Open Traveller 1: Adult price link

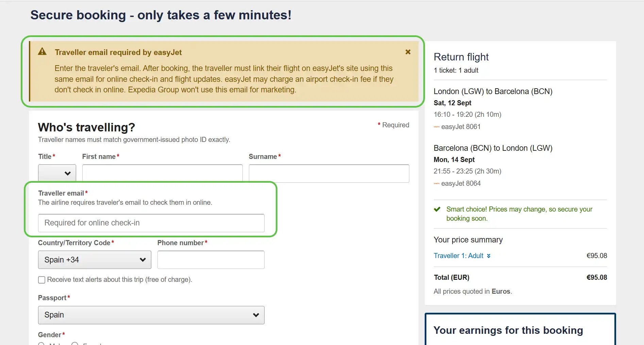click(x=459, y=256)
